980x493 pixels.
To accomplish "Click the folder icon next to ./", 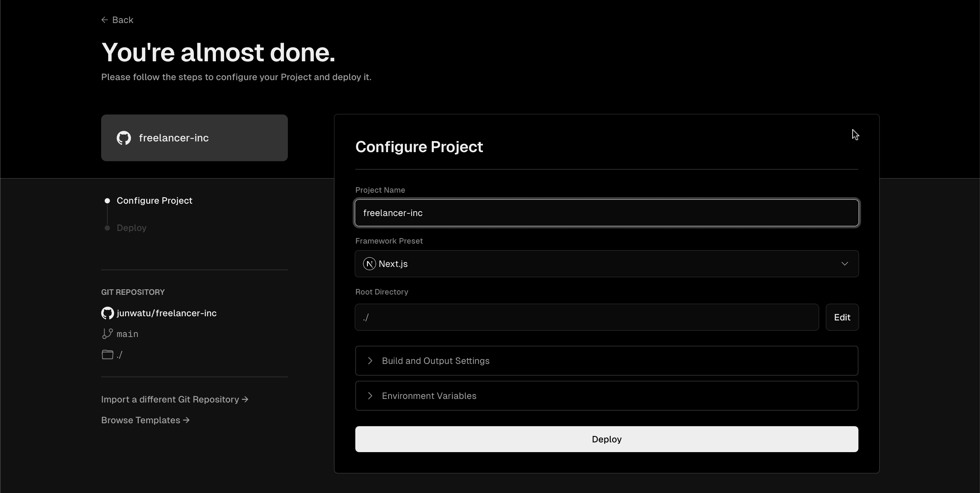I will click(107, 355).
